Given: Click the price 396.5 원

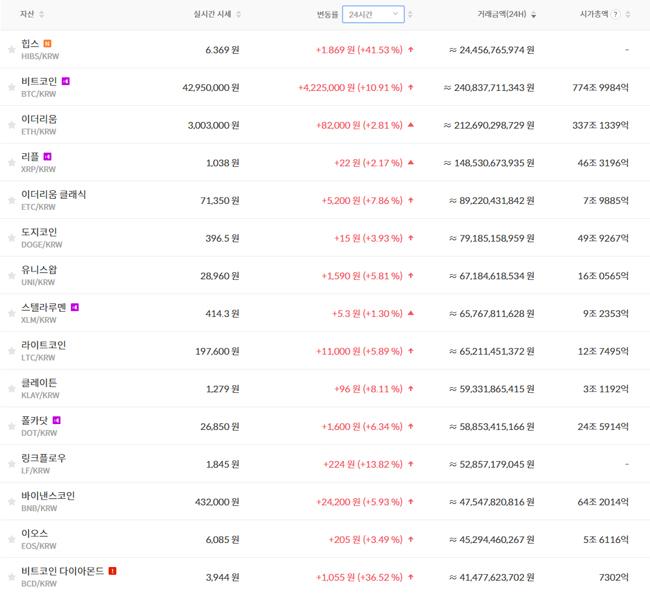Looking at the screenshot, I should coord(222,238).
